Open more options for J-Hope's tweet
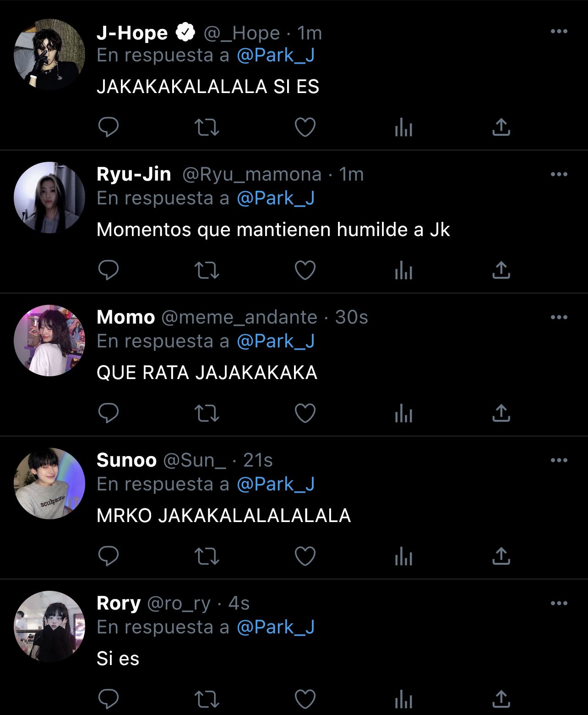The width and height of the screenshot is (588, 715). (559, 31)
